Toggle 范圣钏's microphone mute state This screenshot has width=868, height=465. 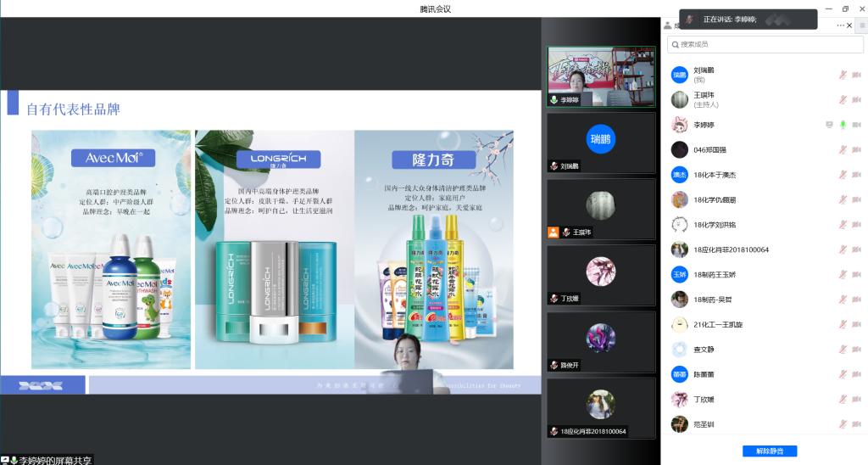[843, 424]
